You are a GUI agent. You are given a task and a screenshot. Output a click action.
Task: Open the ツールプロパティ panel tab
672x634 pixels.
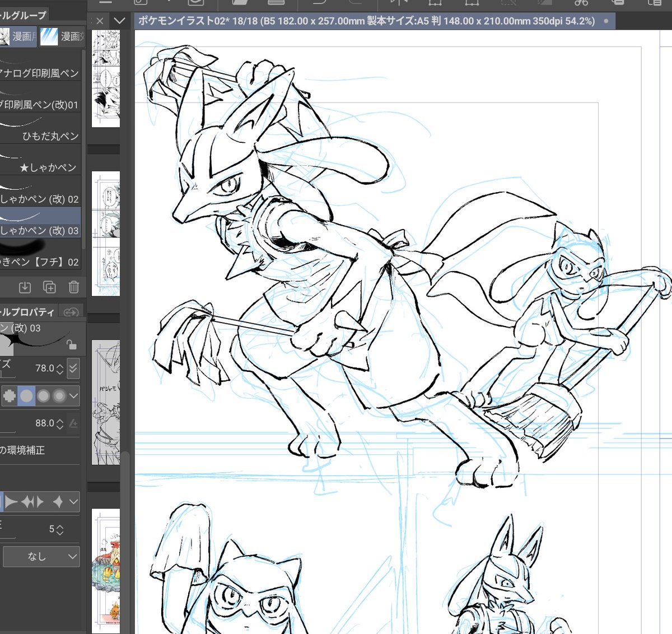[27, 312]
